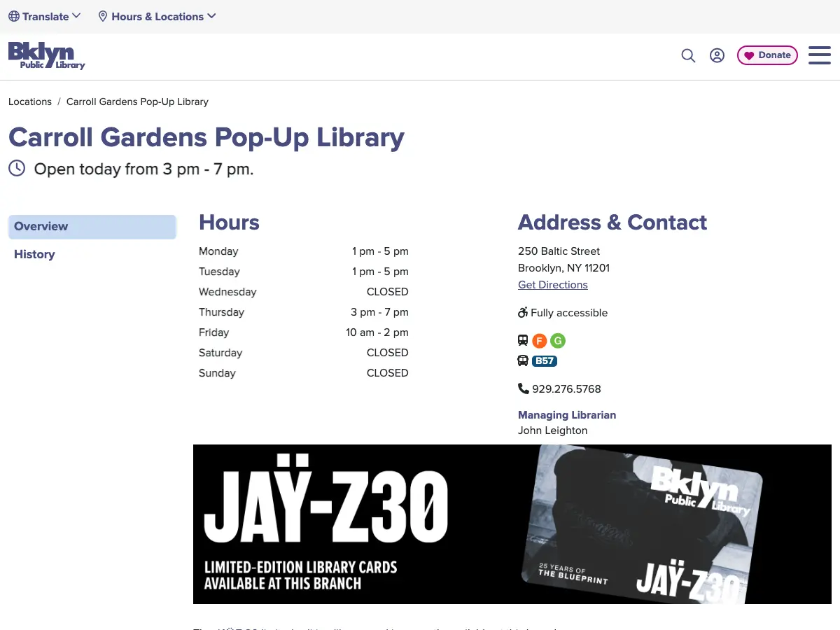Viewport: 840px width, 630px height.
Task: Select the green G subway line icon
Action: coord(557,341)
